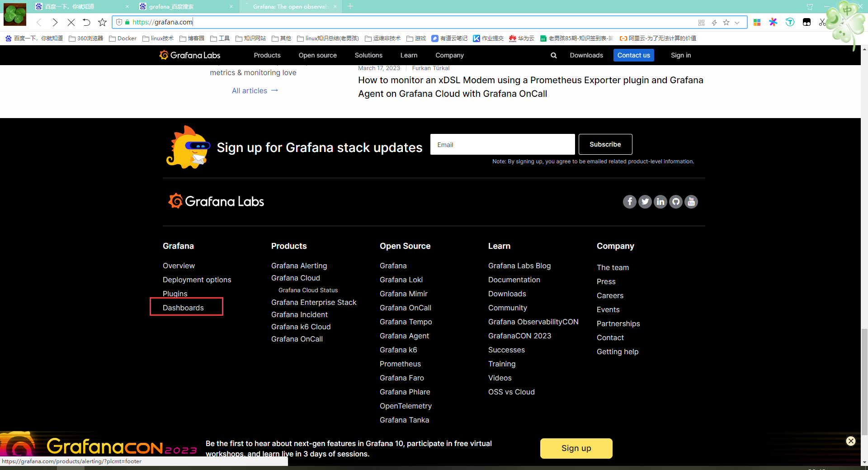Open the 知识网站 bookmark folder

[x=250, y=38]
